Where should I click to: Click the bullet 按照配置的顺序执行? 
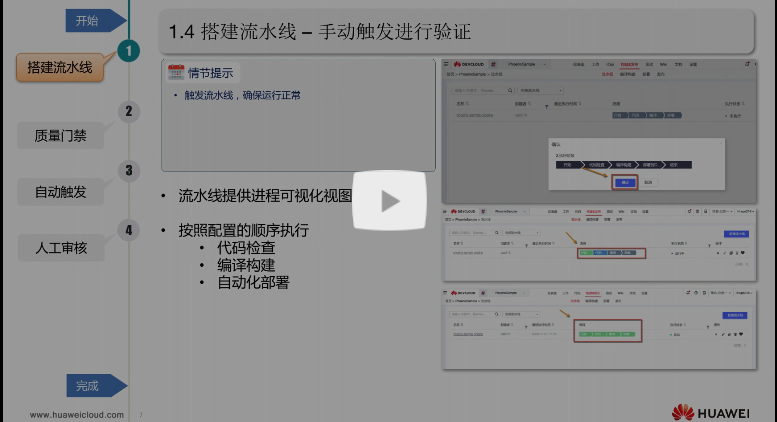click(x=243, y=230)
